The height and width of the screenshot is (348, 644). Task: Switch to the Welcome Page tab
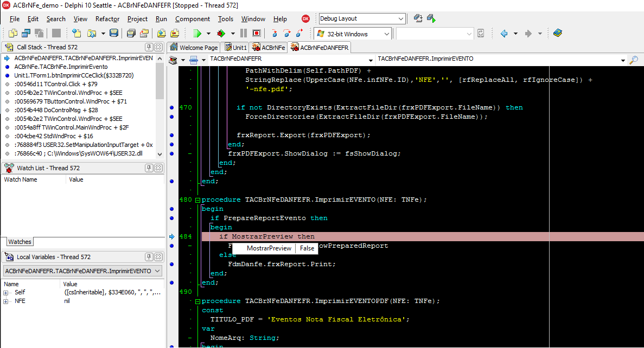coord(194,48)
